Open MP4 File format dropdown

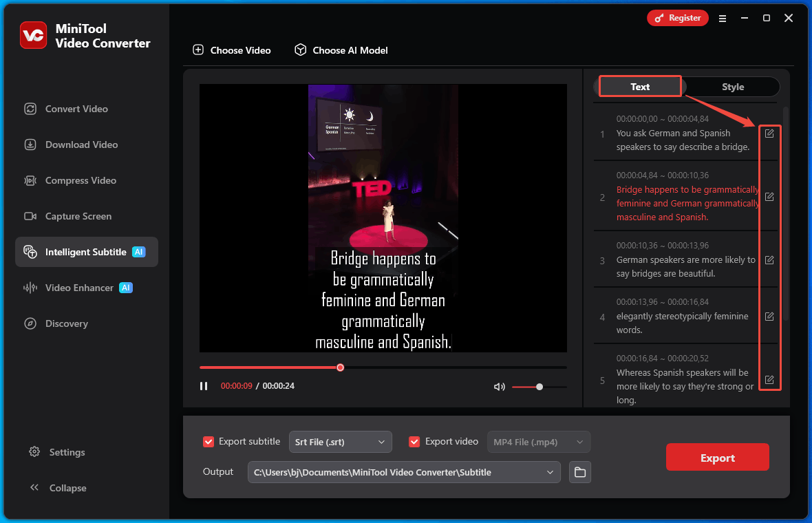[539, 442]
